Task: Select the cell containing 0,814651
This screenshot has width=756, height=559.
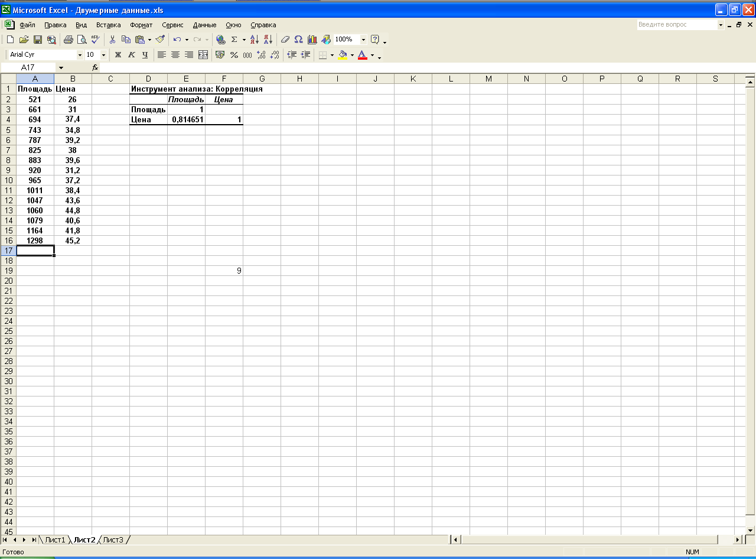Action: 186,119
